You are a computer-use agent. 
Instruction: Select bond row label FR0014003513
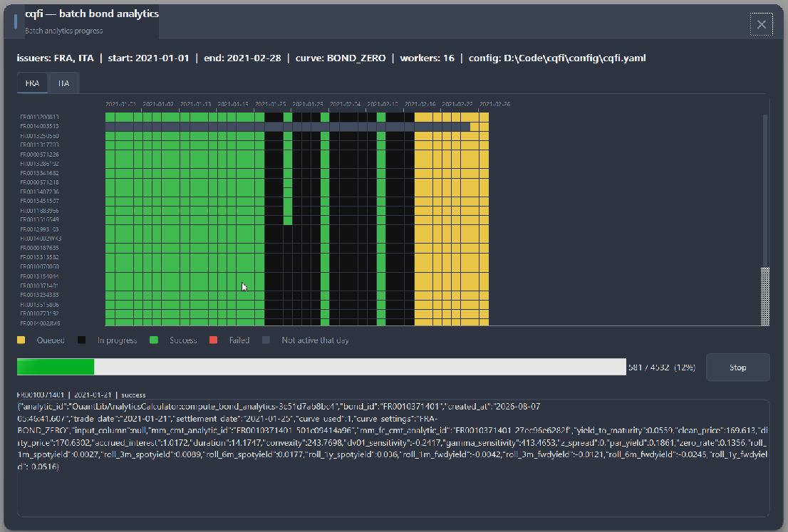[39, 126]
